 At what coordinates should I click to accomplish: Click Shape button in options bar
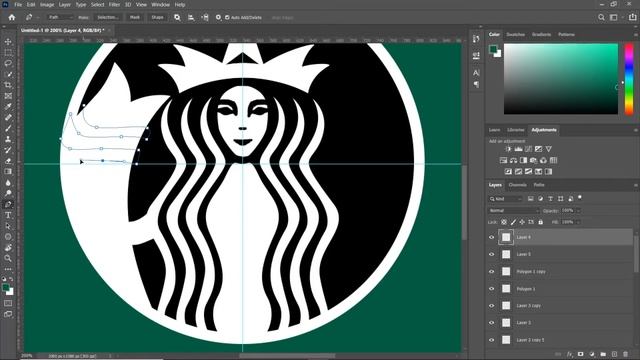pyautogui.click(x=158, y=18)
